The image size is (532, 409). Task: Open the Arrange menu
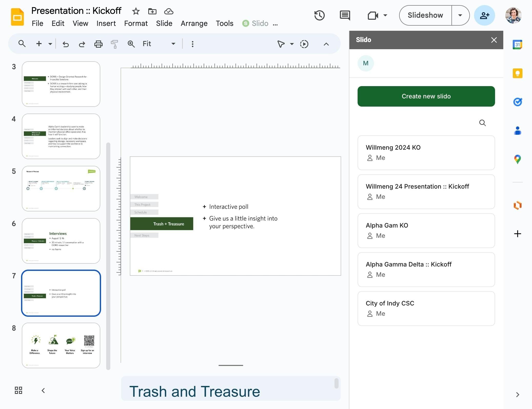[194, 23]
